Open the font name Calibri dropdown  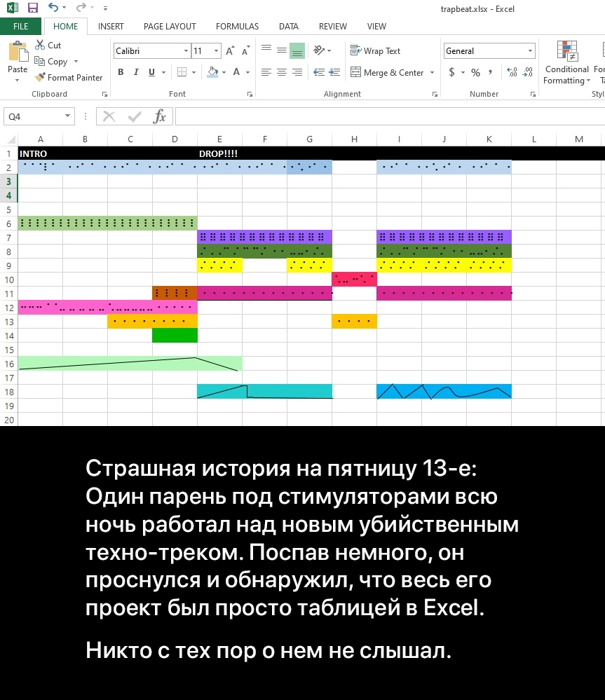pos(186,51)
